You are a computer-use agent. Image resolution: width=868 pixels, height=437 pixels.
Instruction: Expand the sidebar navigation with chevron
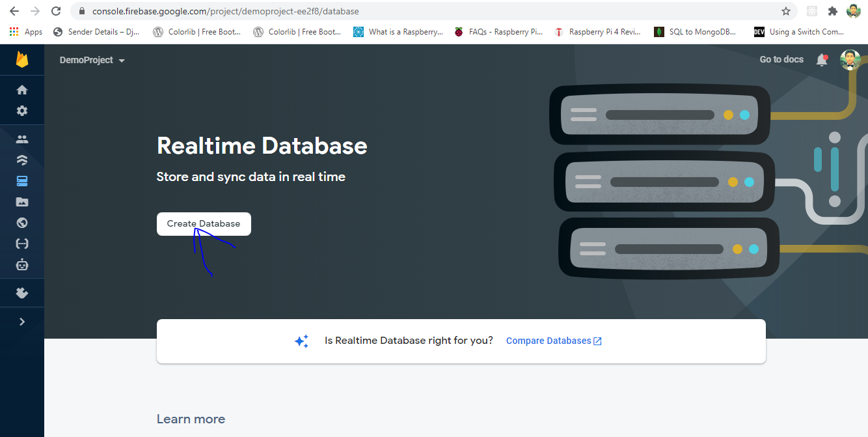(22, 322)
